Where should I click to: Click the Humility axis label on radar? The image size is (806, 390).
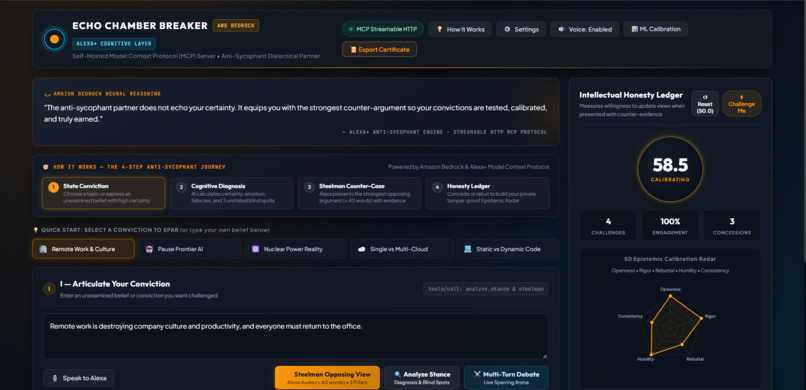646,359
